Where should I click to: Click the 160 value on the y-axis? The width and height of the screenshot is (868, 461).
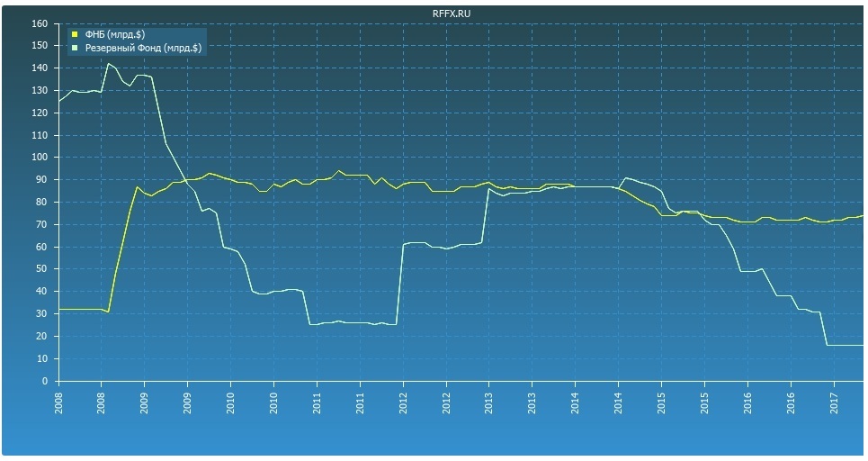[39, 23]
